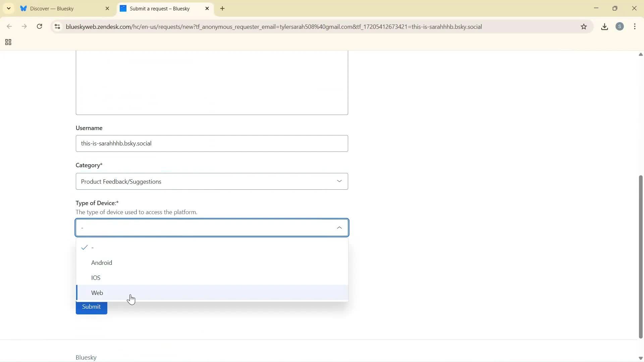Click inside the Username input field

click(212, 143)
